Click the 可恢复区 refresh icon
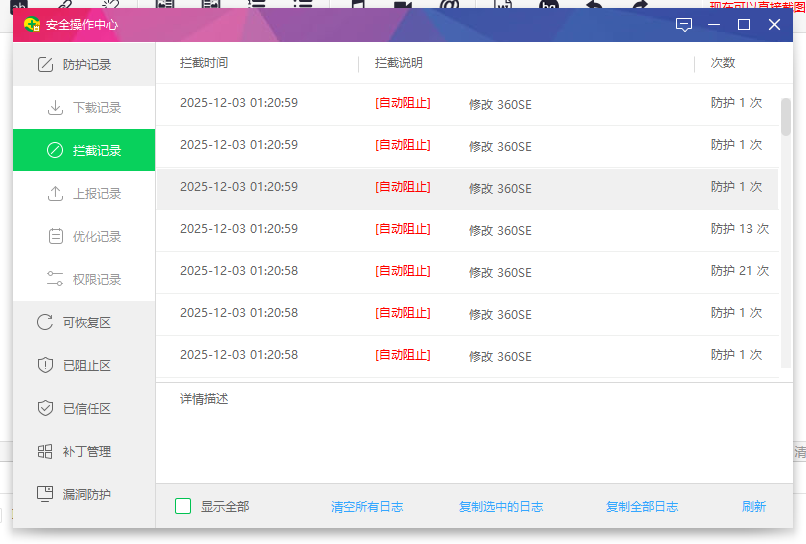The image size is (806, 544). pyautogui.click(x=45, y=322)
